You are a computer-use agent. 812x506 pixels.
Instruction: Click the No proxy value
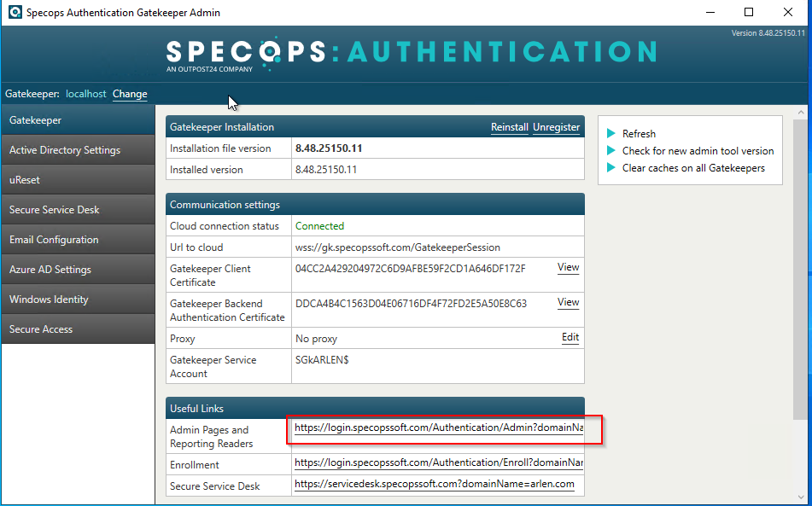pyautogui.click(x=316, y=339)
